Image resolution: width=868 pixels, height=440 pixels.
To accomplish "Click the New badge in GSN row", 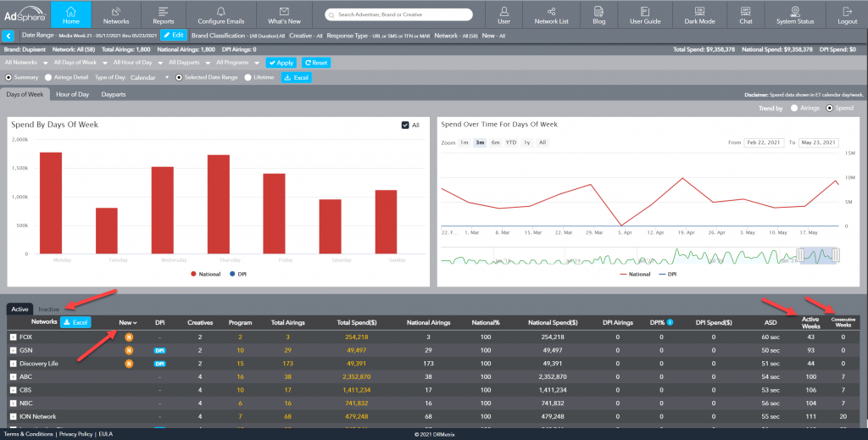I will coord(129,350).
